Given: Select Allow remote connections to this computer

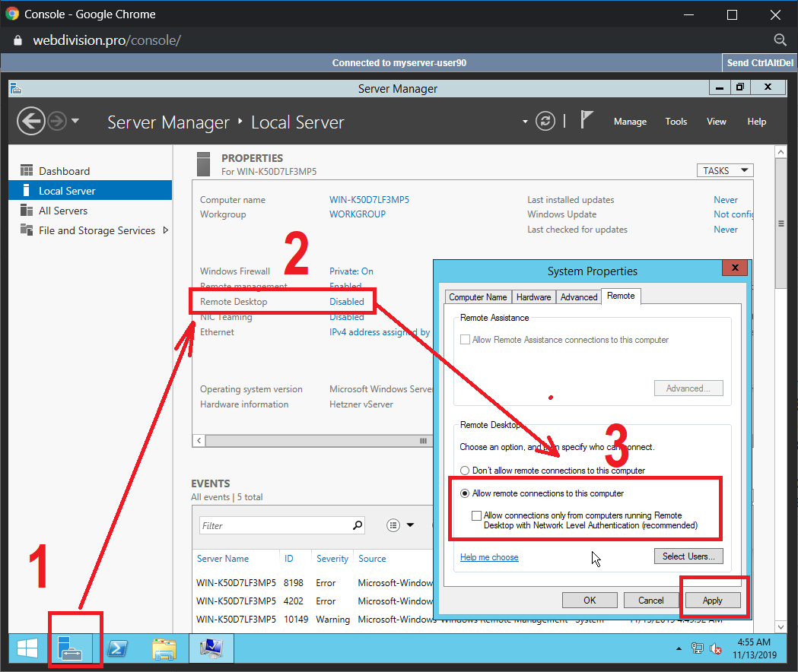Looking at the screenshot, I should tap(466, 493).
